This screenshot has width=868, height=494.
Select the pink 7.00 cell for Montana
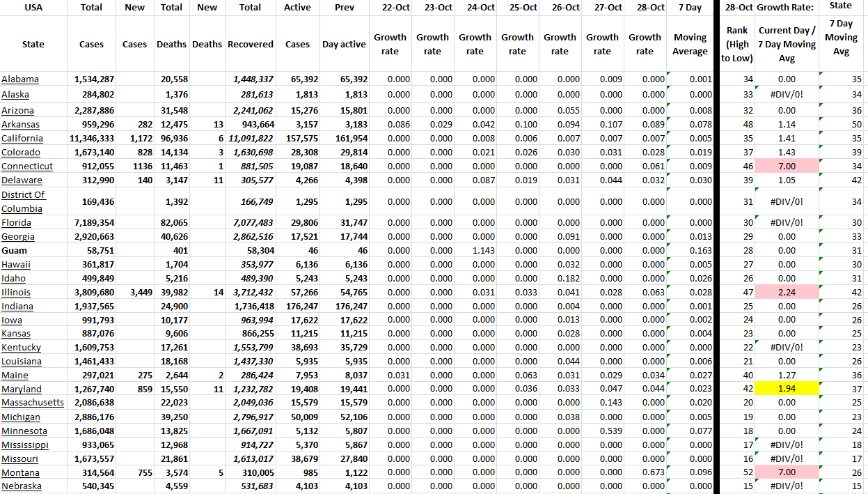click(787, 472)
